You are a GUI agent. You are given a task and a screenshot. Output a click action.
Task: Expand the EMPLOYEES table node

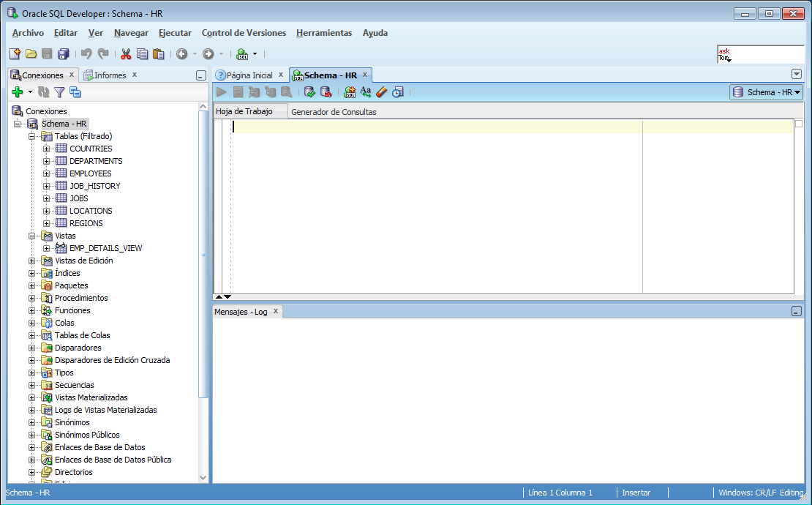[46, 173]
